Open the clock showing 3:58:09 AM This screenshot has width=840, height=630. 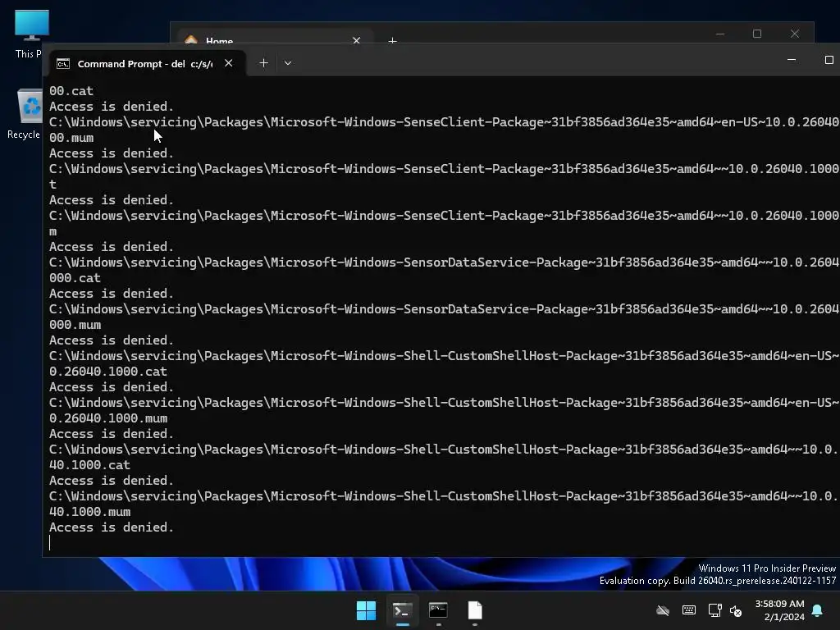(x=779, y=610)
